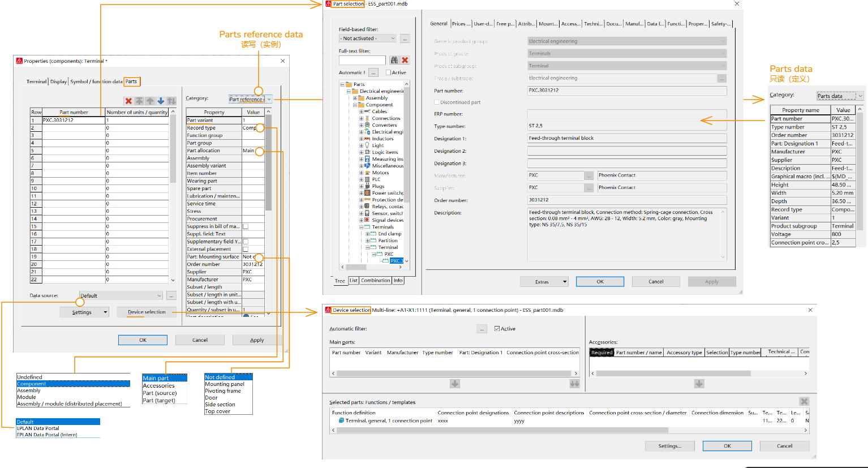Viewport: 868px width, 468px height.
Task: Switch to the Combination tab
Action: [x=374, y=280]
